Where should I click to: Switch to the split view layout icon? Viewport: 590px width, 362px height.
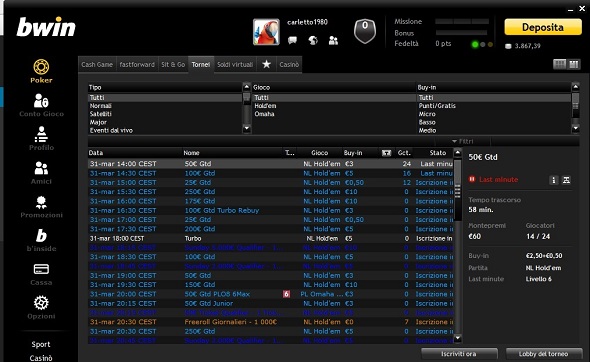574,64
